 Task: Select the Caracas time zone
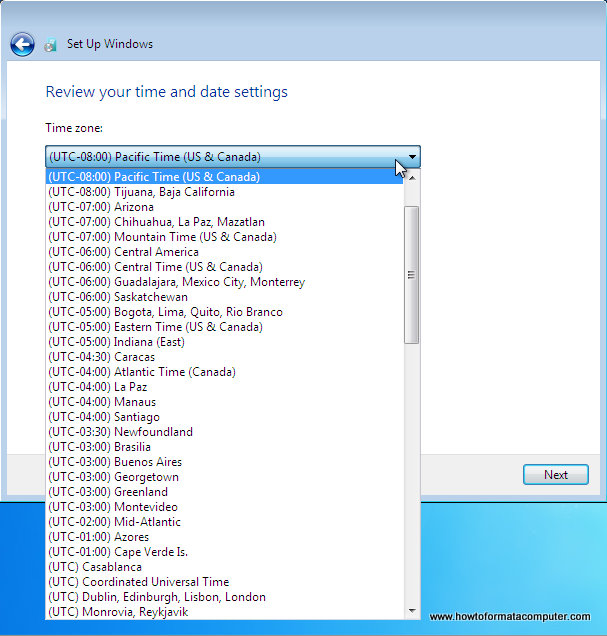click(225, 357)
